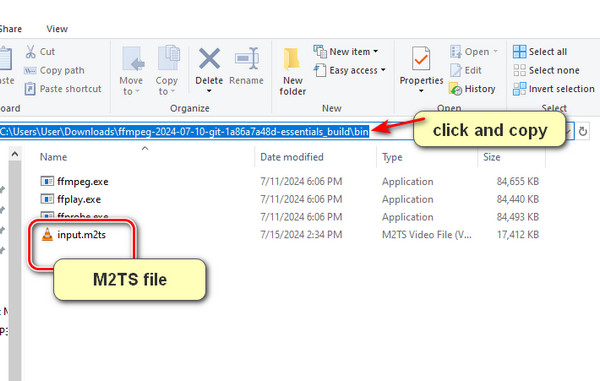
Task: Click the M2TS Video File type cell
Action: click(427, 234)
